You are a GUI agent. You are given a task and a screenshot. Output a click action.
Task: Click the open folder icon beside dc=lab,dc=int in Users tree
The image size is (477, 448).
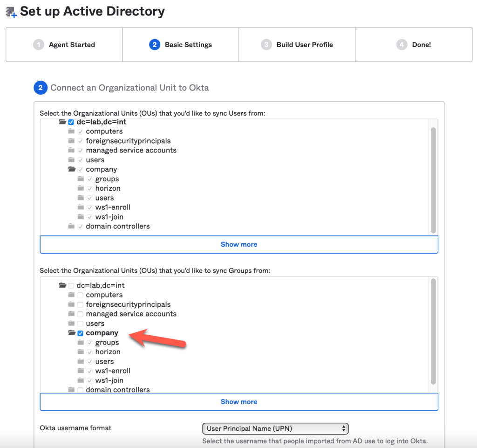(62, 122)
